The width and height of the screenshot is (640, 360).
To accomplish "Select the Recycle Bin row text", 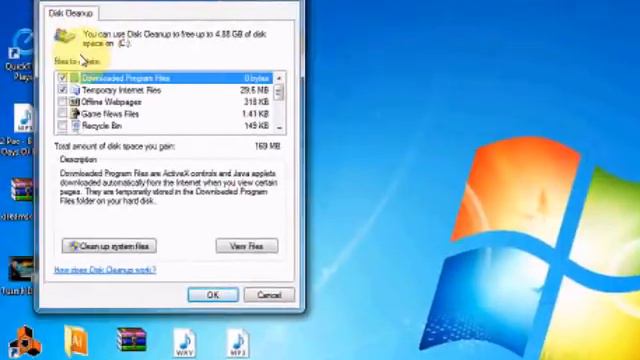I will pos(102,126).
